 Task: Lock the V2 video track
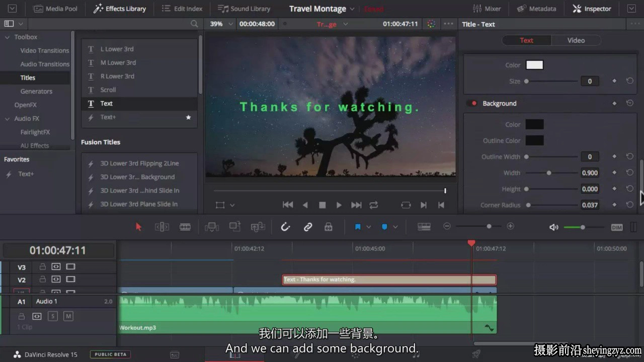pyautogui.click(x=43, y=280)
